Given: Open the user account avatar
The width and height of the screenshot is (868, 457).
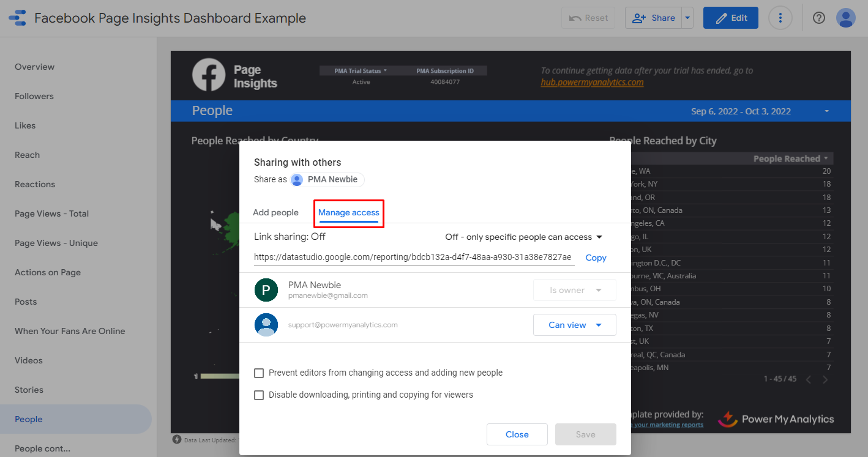Looking at the screenshot, I should 845,18.
